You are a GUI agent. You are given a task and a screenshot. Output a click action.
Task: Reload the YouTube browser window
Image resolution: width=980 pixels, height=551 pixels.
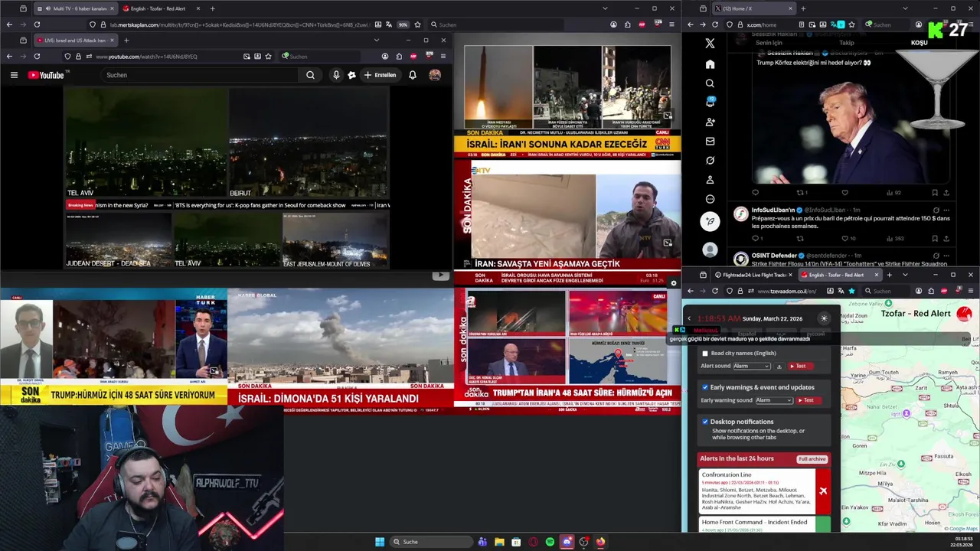point(37,56)
